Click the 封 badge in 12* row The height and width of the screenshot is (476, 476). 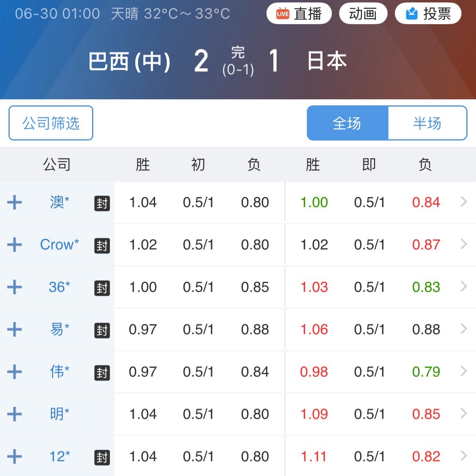pos(102,457)
